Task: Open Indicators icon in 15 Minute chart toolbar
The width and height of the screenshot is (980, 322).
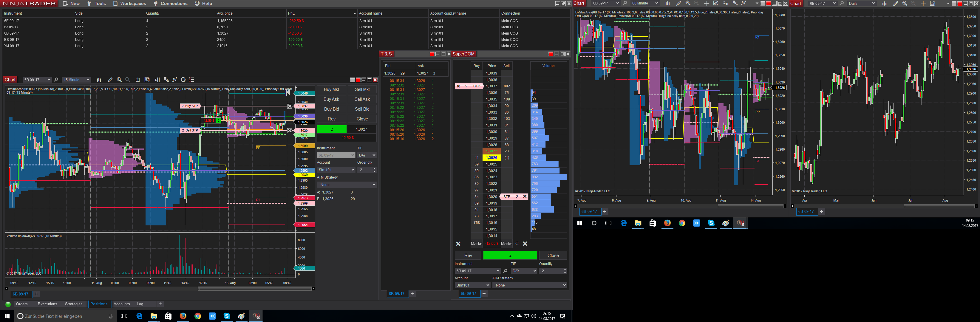Action: pyautogui.click(x=166, y=80)
